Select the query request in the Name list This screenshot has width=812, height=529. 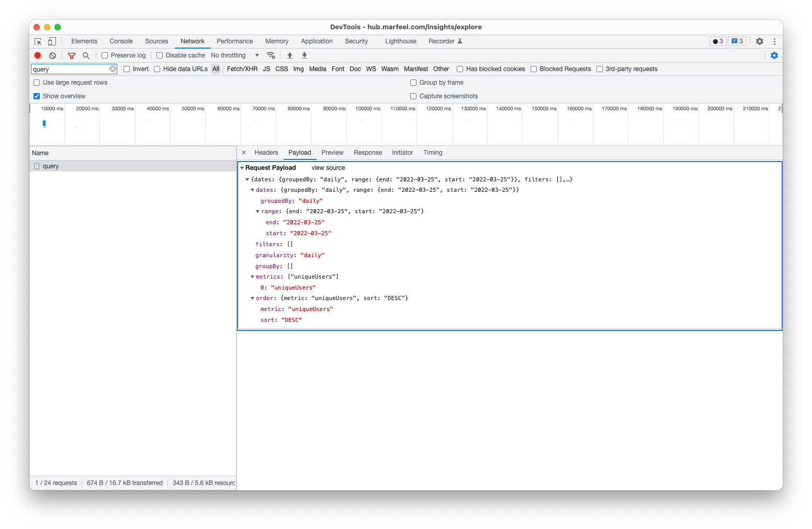point(51,166)
